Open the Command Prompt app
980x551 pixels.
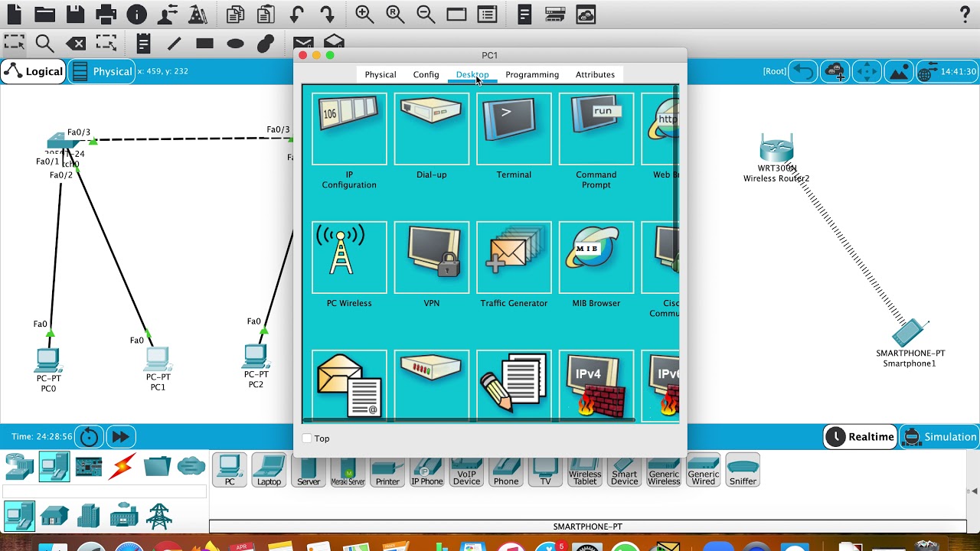pyautogui.click(x=596, y=129)
